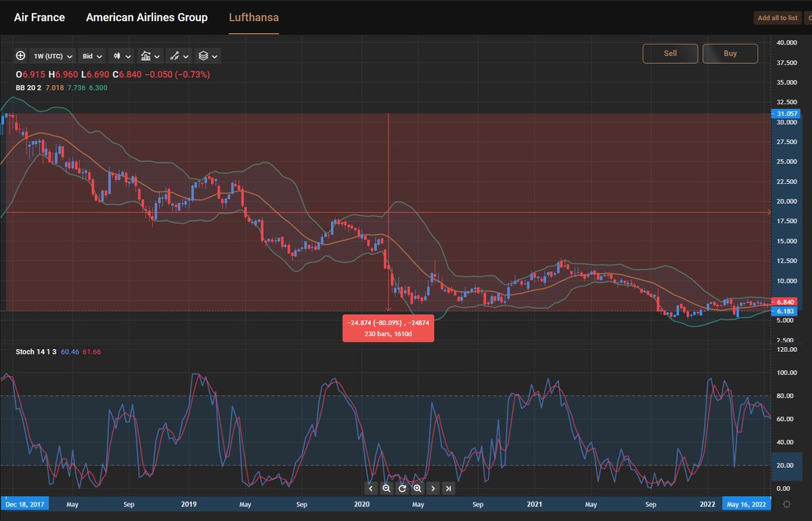Viewport: 812px width, 521px height.
Task: Click the red measurement result label -24.874
Action: (388, 328)
